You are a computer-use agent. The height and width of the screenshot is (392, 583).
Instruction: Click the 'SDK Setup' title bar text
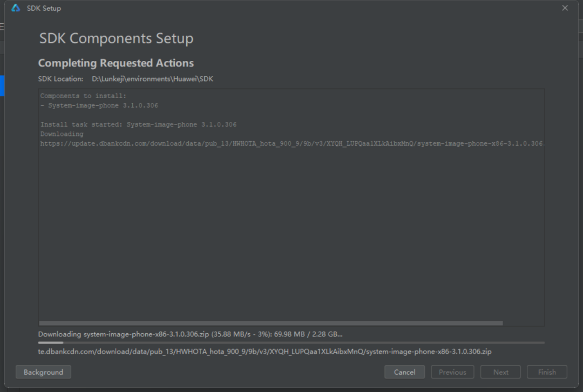tap(44, 8)
